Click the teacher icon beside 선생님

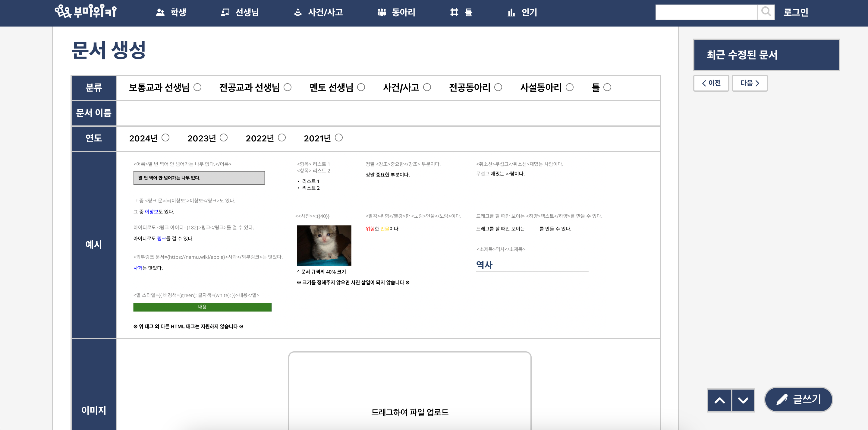[225, 12]
